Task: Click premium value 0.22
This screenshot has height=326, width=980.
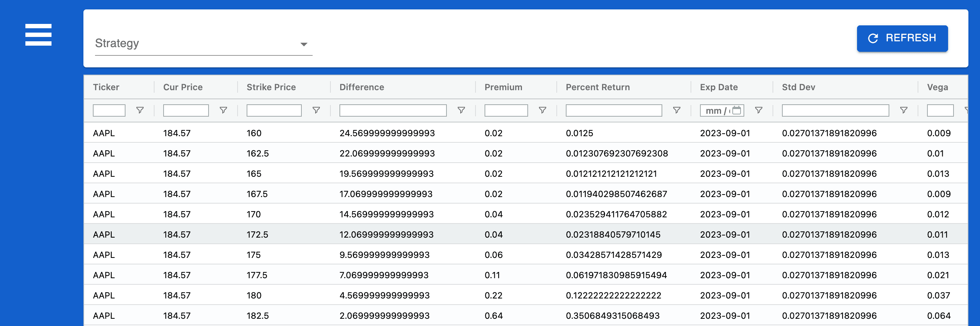Action: pyautogui.click(x=494, y=295)
